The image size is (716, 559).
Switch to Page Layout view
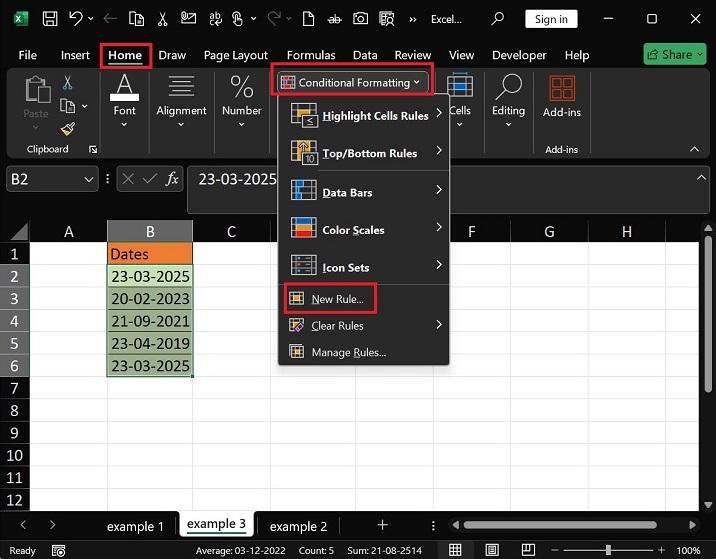[491, 550]
